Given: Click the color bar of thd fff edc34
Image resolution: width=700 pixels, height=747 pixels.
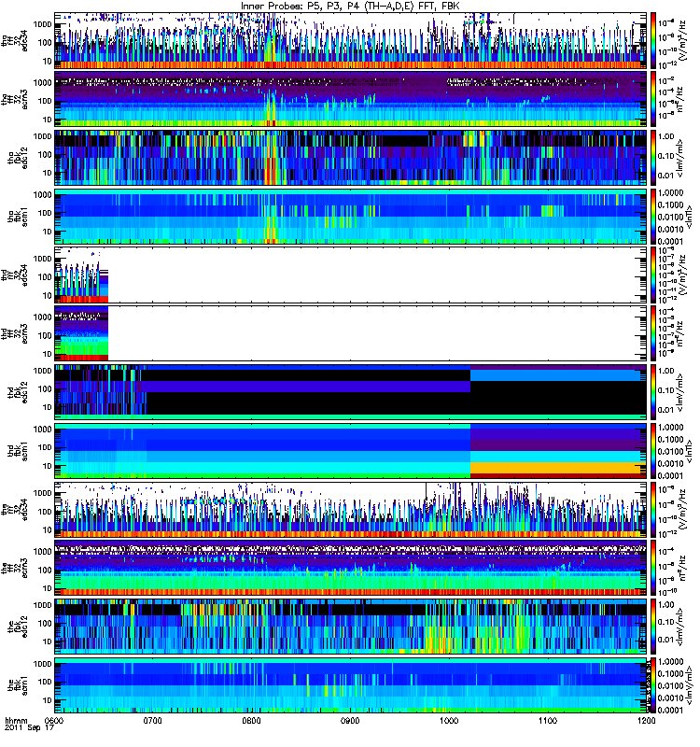Looking at the screenshot, I should click(x=653, y=275).
